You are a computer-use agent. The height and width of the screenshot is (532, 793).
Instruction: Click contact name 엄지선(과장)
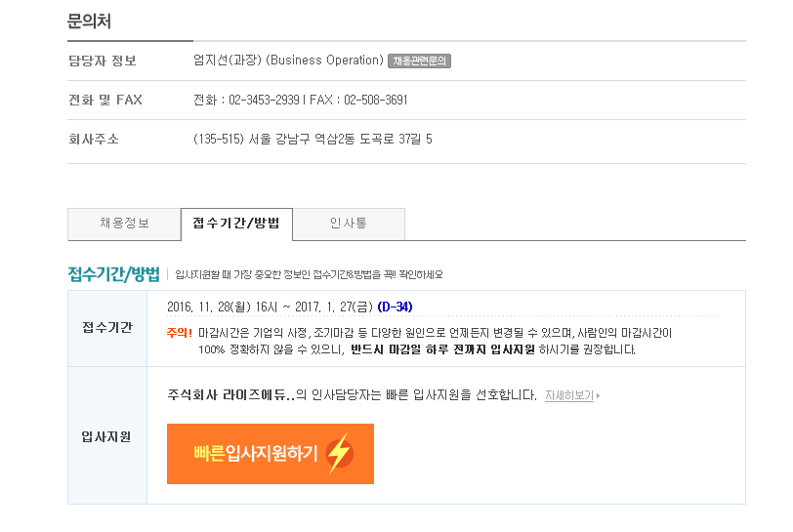click(228, 61)
